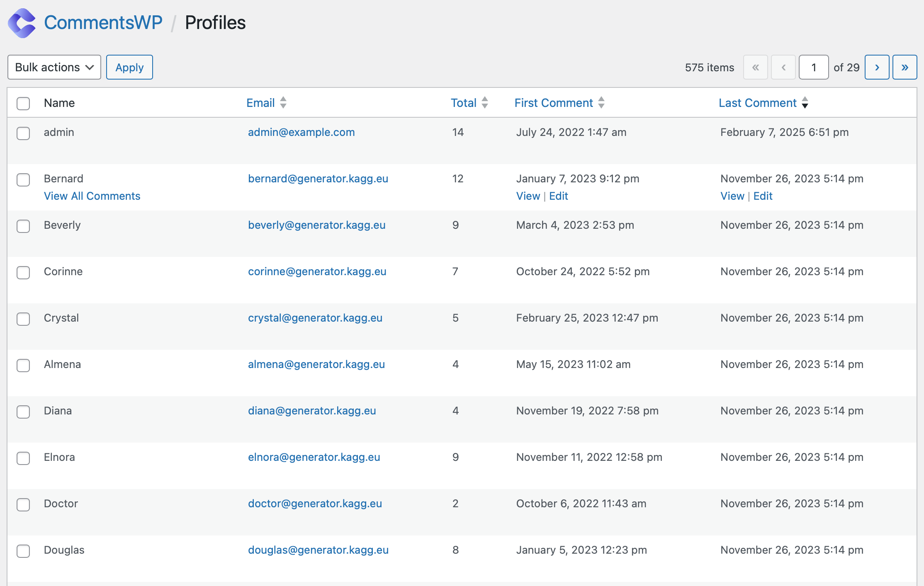Sort table by Email column

click(260, 103)
